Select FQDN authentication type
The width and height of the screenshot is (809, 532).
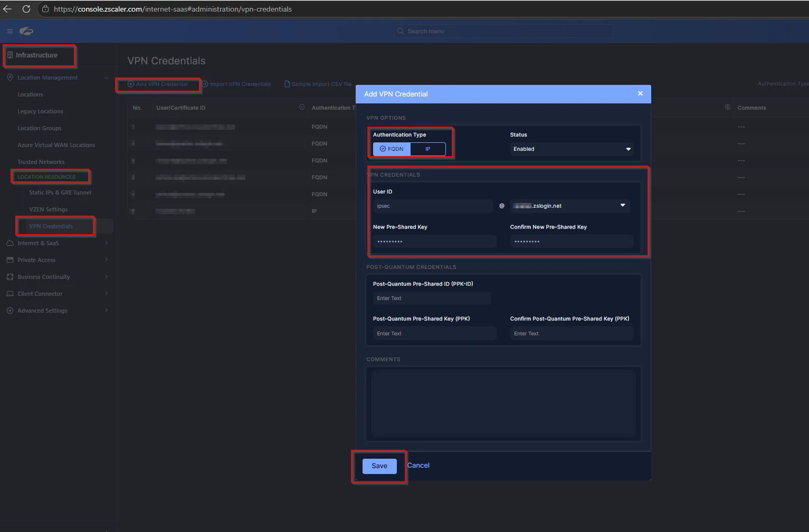(x=392, y=149)
